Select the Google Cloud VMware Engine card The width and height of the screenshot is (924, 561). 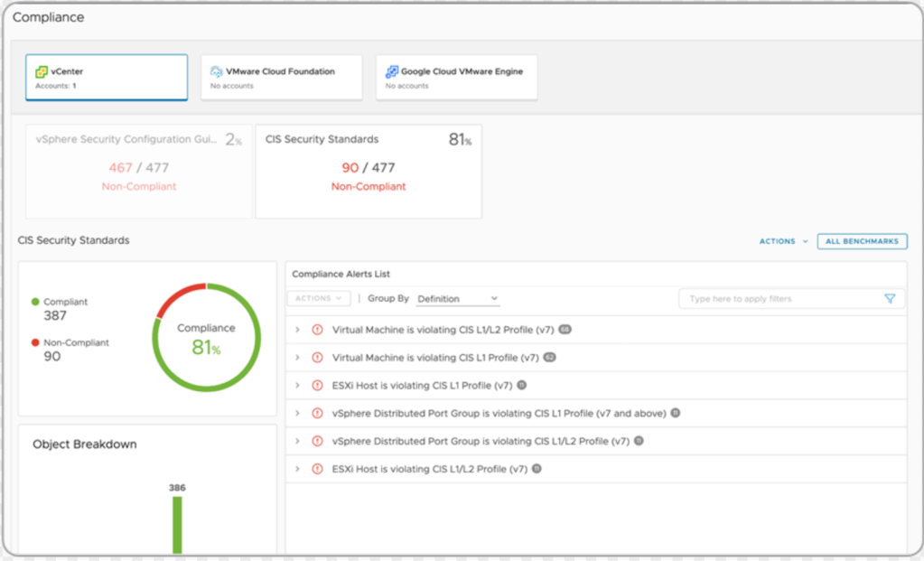tap(457, 77)
